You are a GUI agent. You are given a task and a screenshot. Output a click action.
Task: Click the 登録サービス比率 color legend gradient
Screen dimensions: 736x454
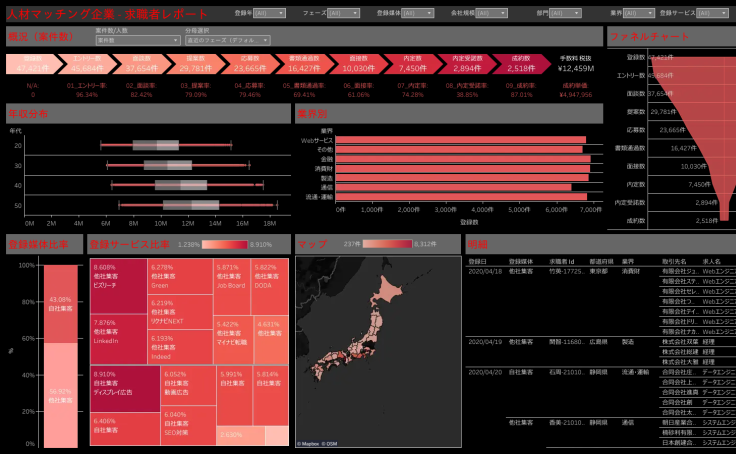coord(225,245)
